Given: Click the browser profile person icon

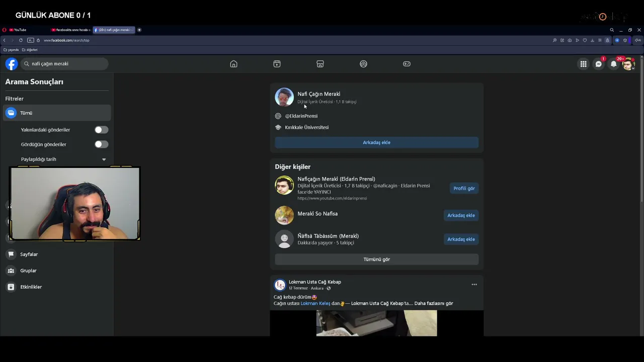Looking at the screenshot, I should [x=607, y=40].
